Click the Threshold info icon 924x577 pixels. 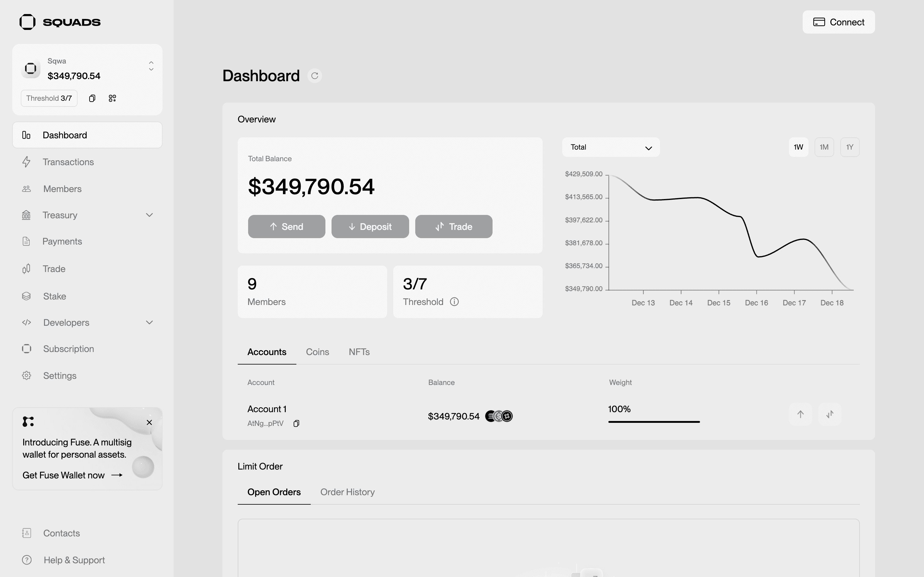(x=454, y=302)
